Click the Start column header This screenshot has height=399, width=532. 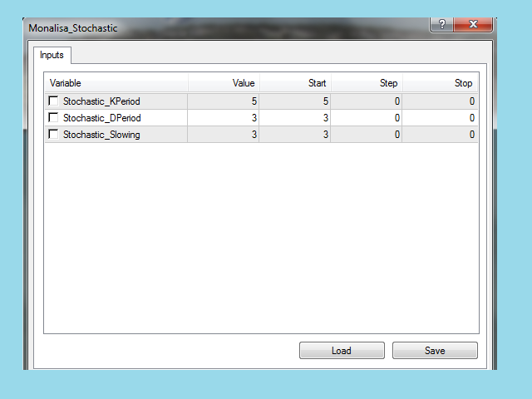pos(296,83)
